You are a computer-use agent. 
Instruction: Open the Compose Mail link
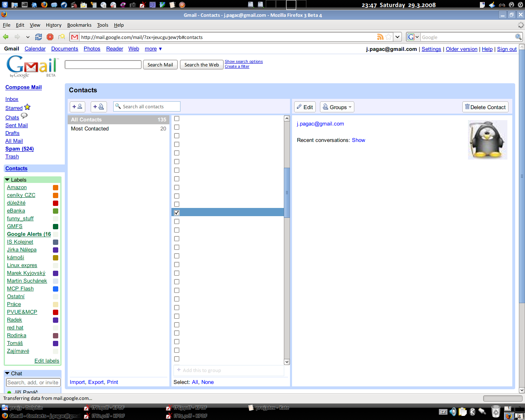[x=23, y=87]
